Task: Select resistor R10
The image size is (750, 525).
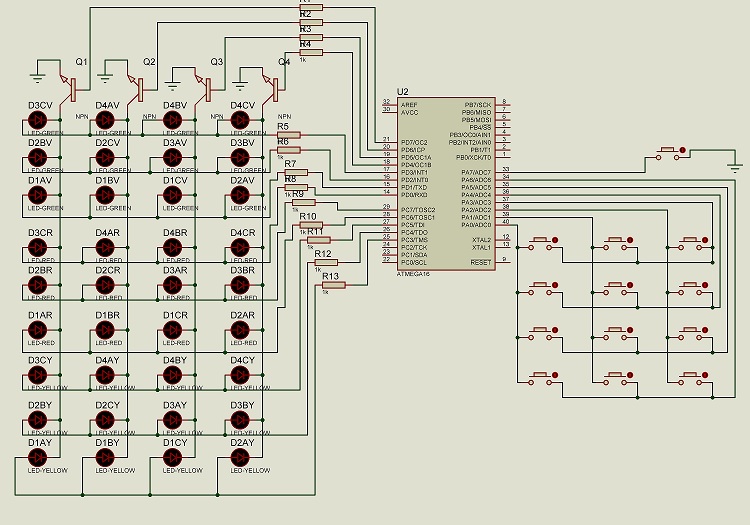Action: [311, 225]
